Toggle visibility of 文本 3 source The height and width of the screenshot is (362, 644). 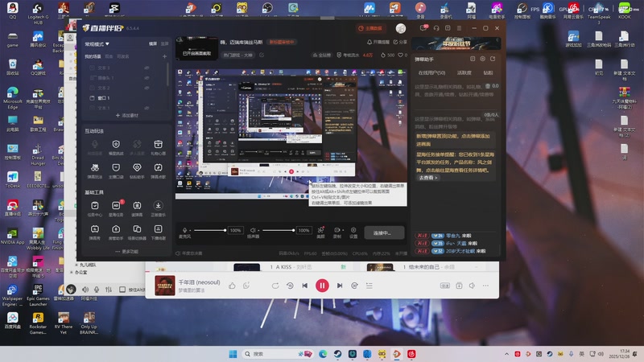coord(147,68)
